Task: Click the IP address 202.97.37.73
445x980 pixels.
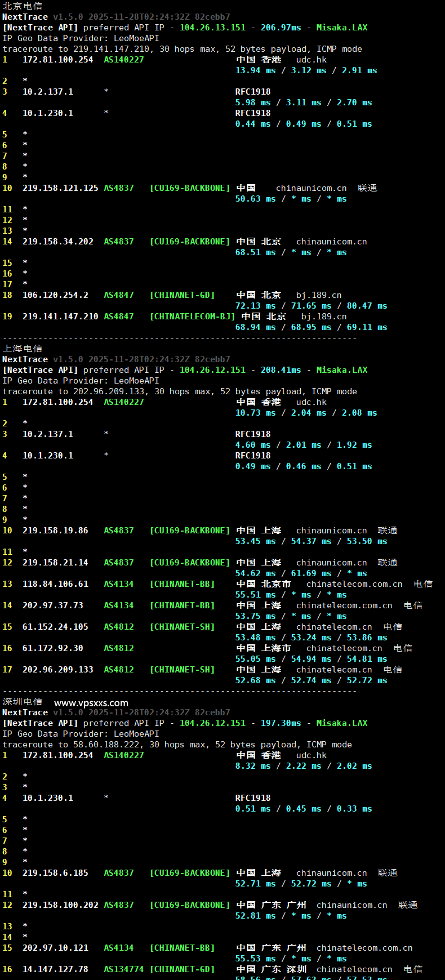Action: click(52, 605)
